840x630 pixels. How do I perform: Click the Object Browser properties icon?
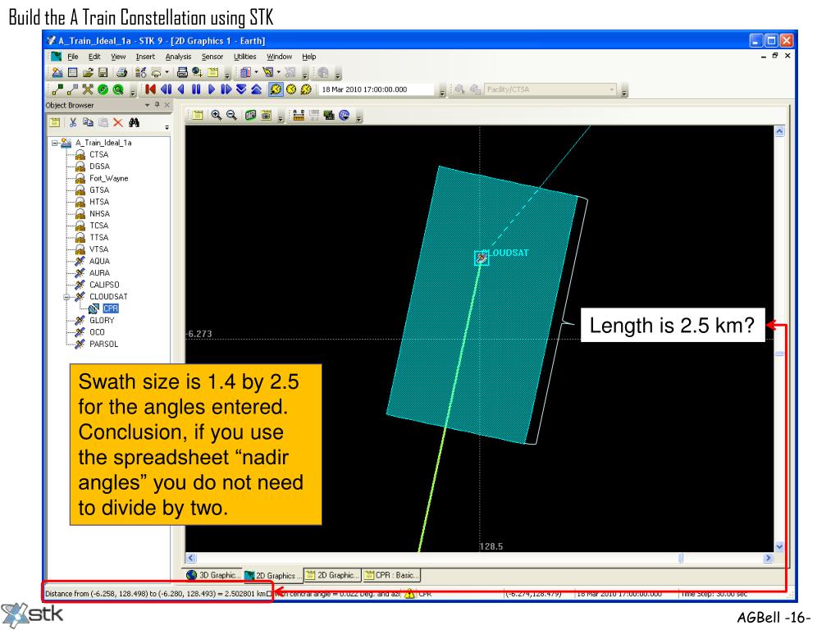click(x=55, y=123)
